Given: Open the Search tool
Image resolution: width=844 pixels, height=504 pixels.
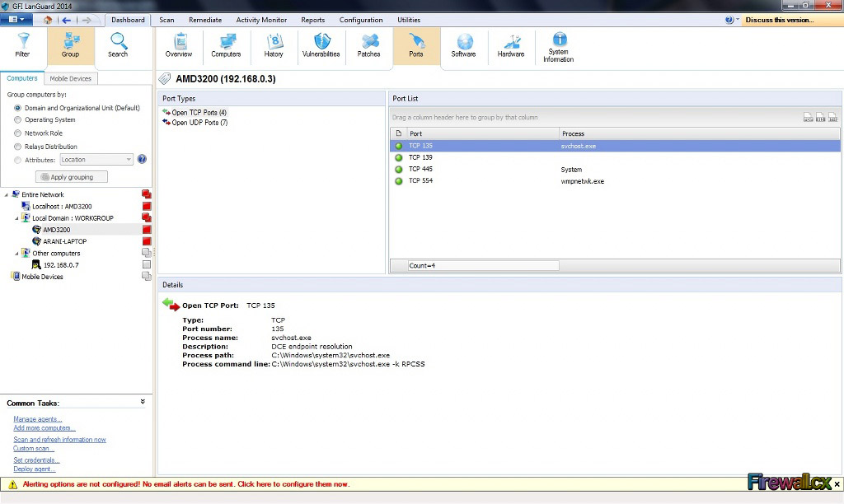Looking at the screenshot, I should (118, 45).
